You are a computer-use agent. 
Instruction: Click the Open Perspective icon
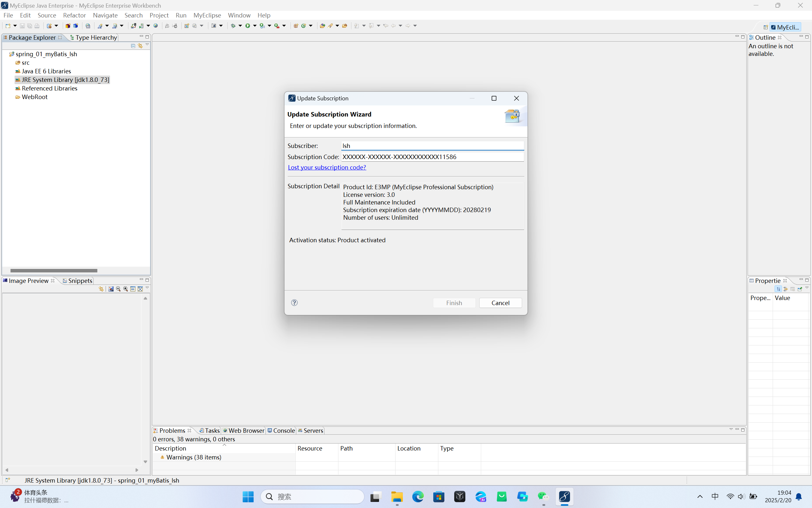[765, 27]
